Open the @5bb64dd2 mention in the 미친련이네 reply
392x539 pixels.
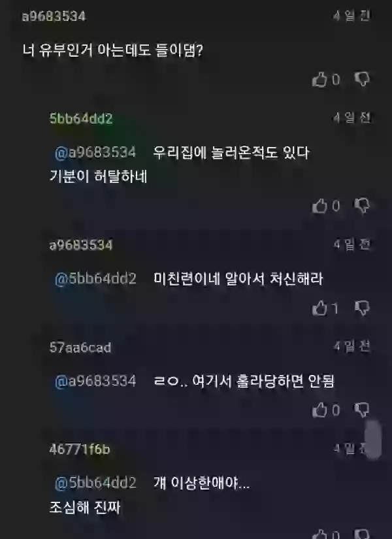tap(95, 278)
